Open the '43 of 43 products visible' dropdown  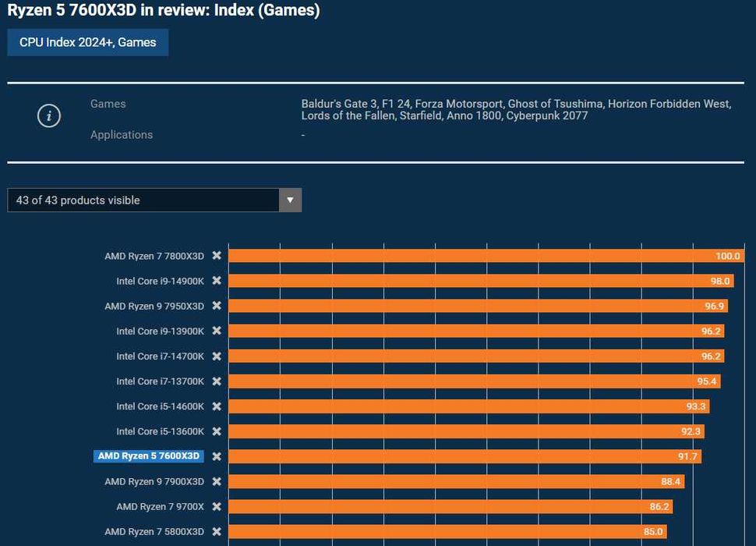(154, 200)
